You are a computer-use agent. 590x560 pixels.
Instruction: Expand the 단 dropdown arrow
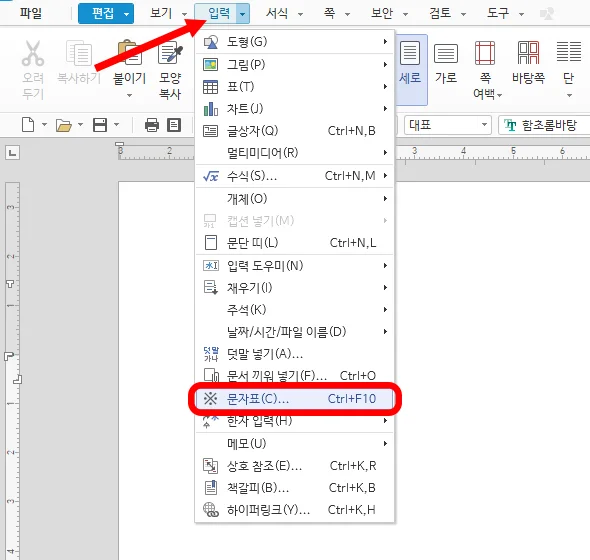tap(570, 96)
